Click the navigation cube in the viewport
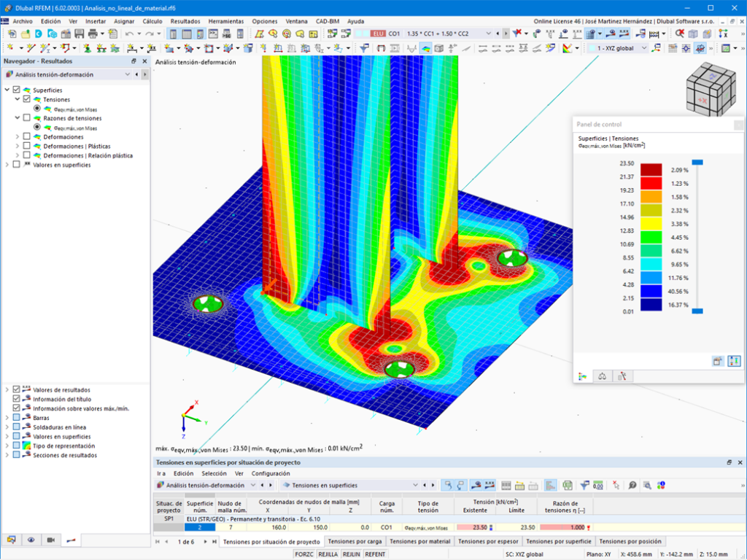The height and width of the screenshot is (560, 747). (x=711, y=89)
